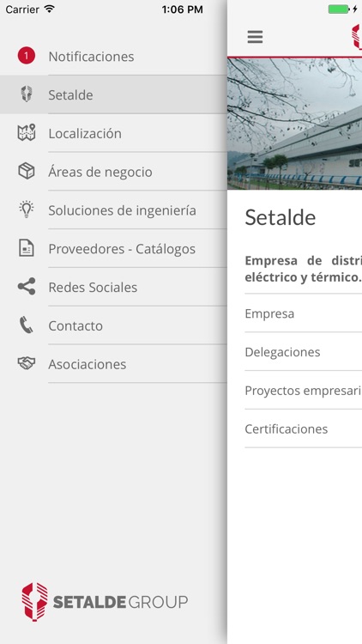Click the light bulb icon for Soluciones de ingeniería
This screenshot has height=644, width=362.
27,210
